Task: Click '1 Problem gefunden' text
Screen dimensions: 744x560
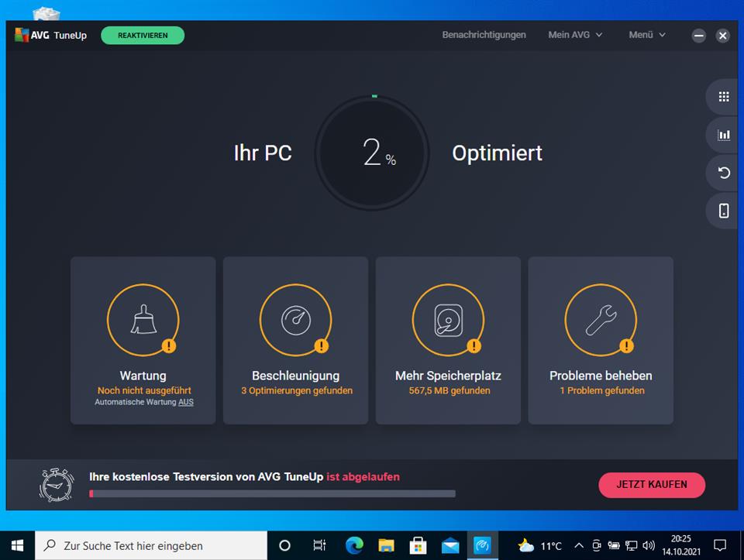Action: click(602, 390)
